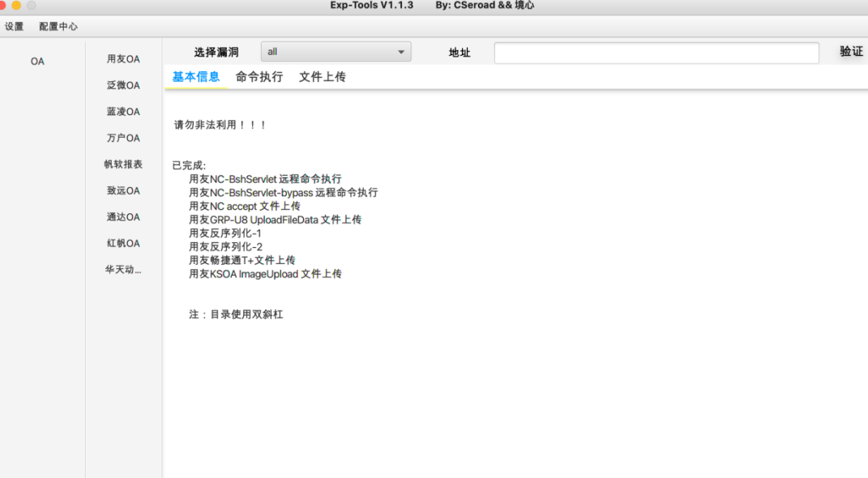Select 华天动... in the sidebar

pos(123,270)
